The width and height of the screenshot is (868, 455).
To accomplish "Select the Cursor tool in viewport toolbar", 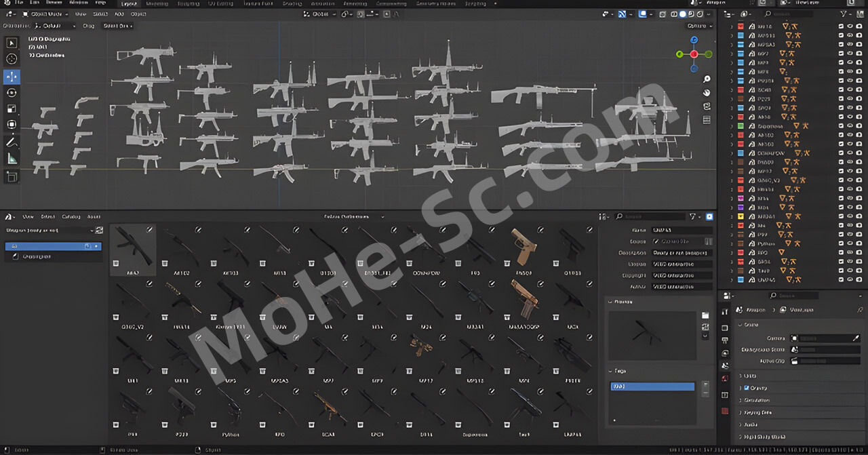I will 12,59.
